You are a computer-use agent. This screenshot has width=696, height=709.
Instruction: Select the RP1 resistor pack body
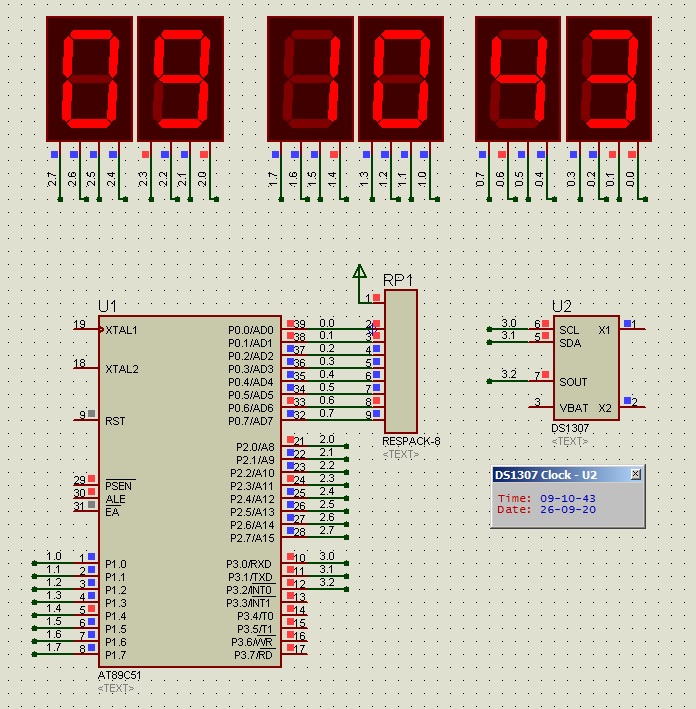[x=401, y=361]
